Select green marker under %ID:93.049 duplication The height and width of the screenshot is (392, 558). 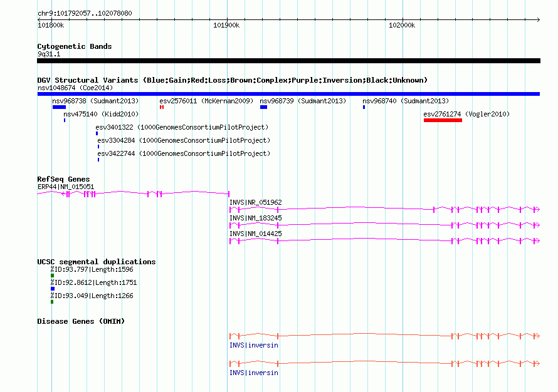coord(52,302)
